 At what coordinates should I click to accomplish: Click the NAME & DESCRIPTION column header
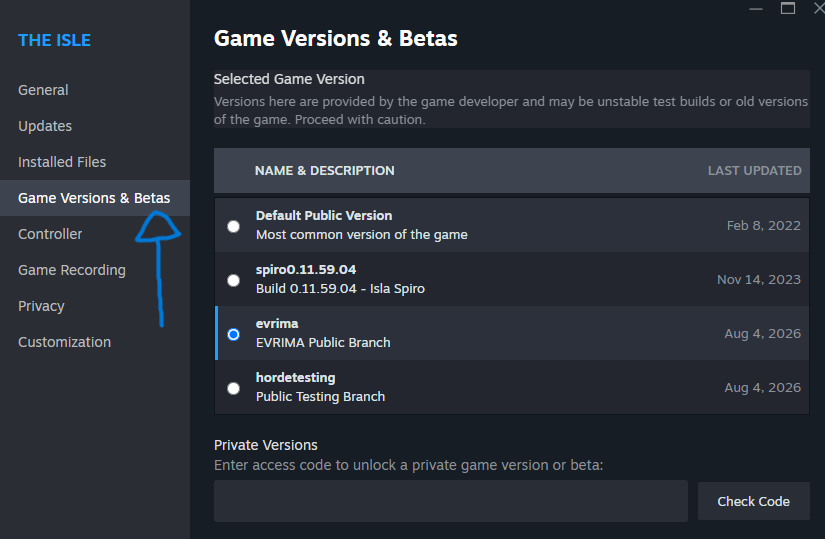(325, 171)
